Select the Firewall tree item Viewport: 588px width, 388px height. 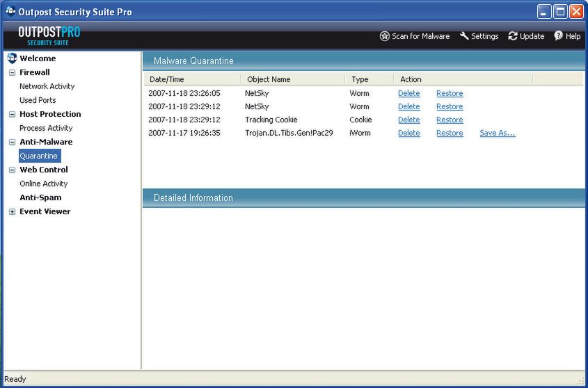[x=35, y=72]
